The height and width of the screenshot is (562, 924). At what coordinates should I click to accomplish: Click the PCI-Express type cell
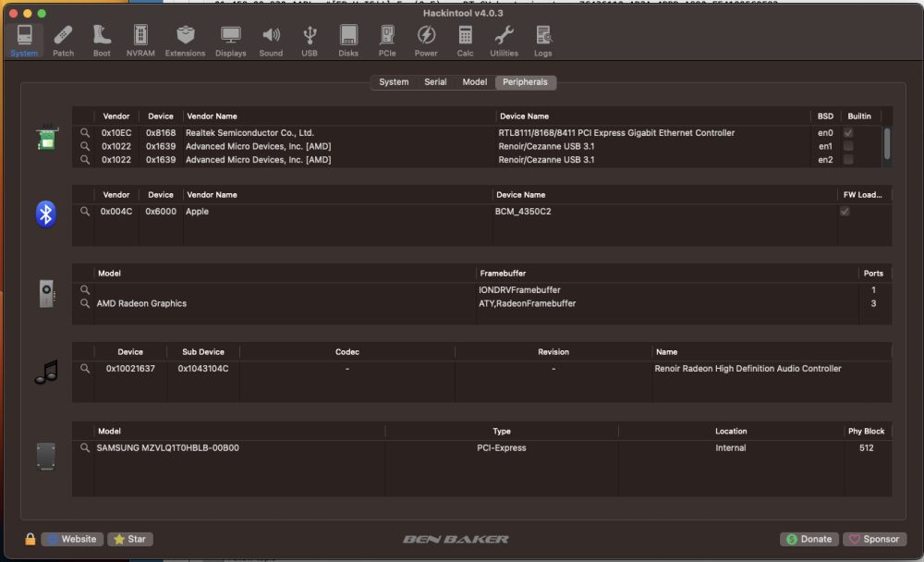point(502,448)
